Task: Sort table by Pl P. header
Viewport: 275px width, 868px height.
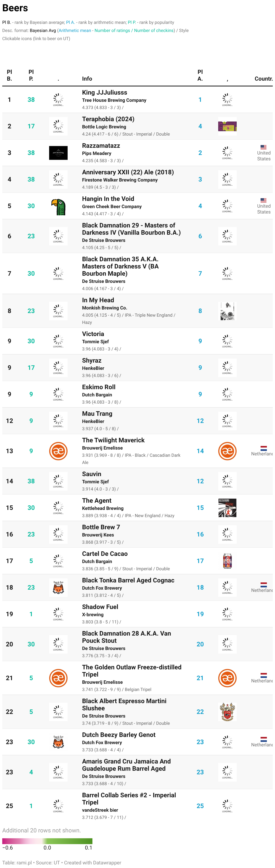Action: [x=31, y=75]
